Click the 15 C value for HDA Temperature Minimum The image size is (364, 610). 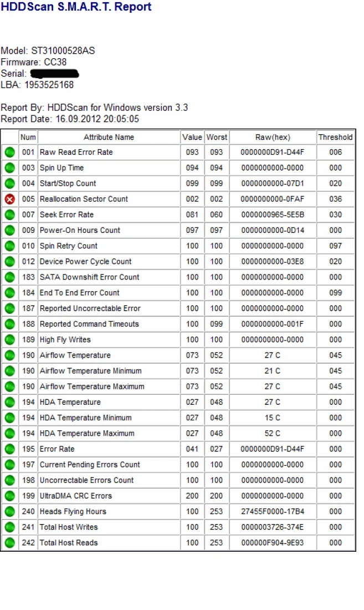[273, 418]
